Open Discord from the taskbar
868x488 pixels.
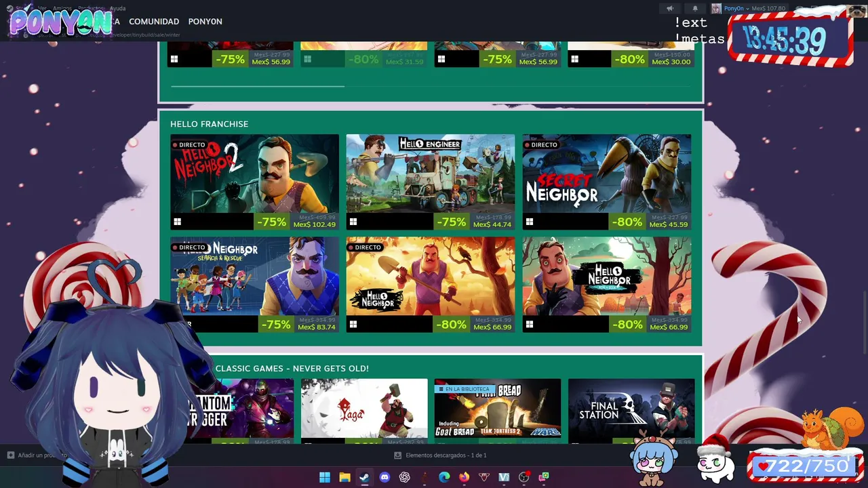click(x=384, y=477)
